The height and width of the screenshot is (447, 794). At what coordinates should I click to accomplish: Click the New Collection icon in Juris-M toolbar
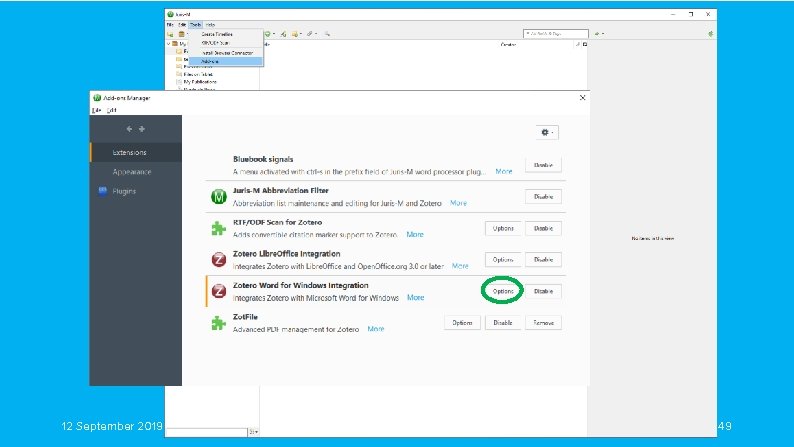pyautogui.click(x=170, y=34)
